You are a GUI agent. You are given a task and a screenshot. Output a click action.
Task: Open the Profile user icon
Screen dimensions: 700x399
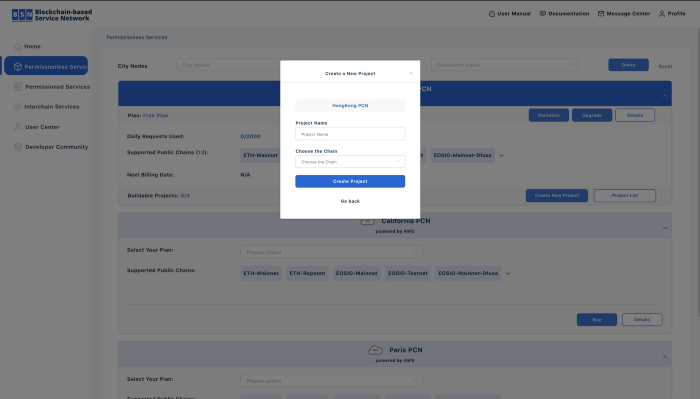[x=662, y=14]
